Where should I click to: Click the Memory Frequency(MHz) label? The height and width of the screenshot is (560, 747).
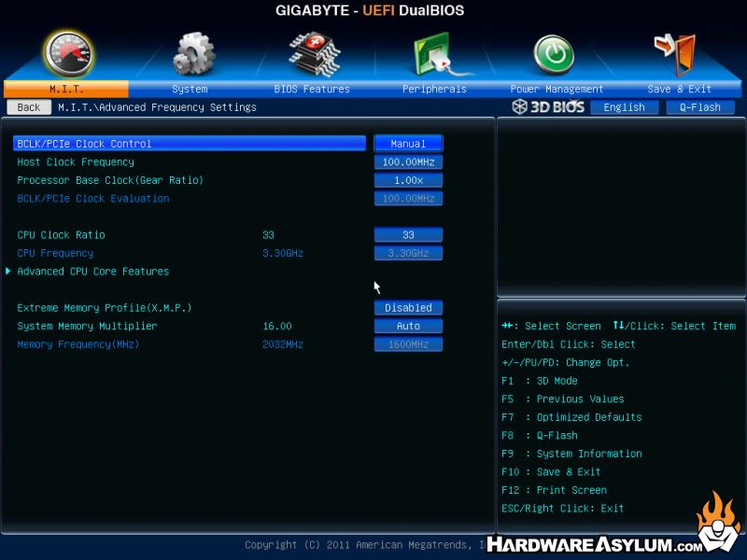point(78,343)
